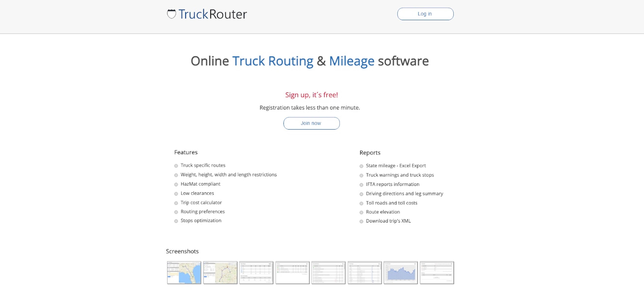Viewport: 644px width, 302px height.
Task: Click the red 'Sign up, it's free!' text
Action: pos(311,95)
